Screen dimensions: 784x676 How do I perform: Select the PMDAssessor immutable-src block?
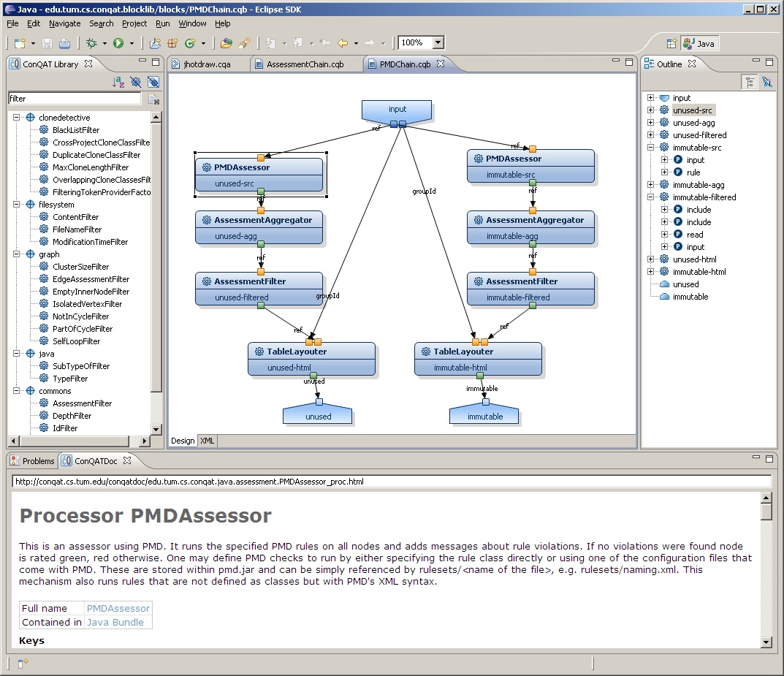[530, 166]
